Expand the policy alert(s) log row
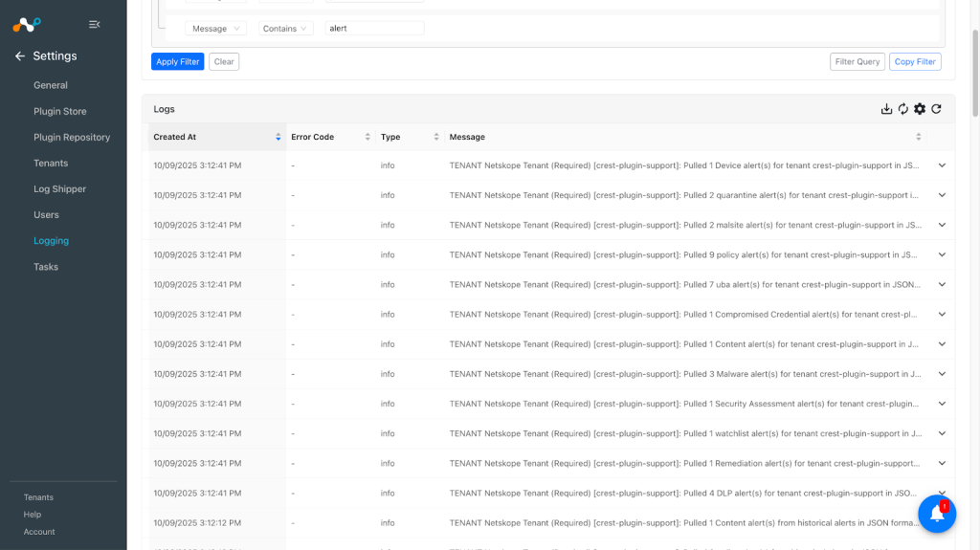The height and width of the screenshot is (550, 980). point(942,255)
